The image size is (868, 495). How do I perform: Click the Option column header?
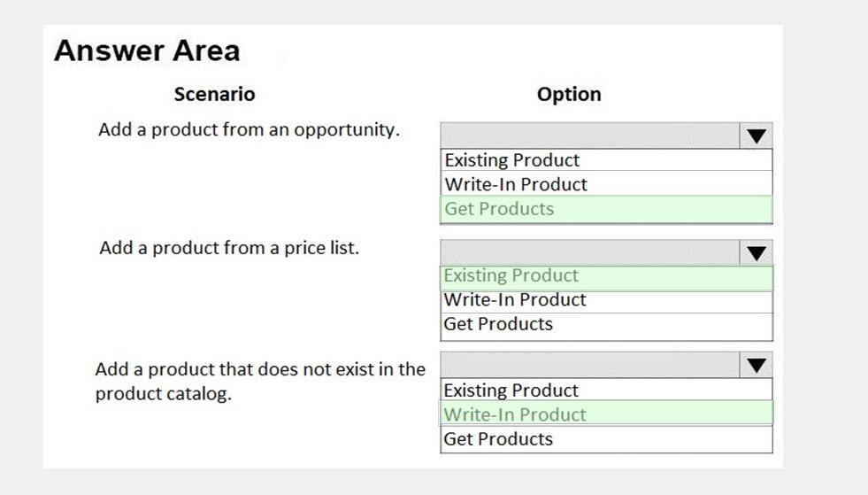point(569,94)
